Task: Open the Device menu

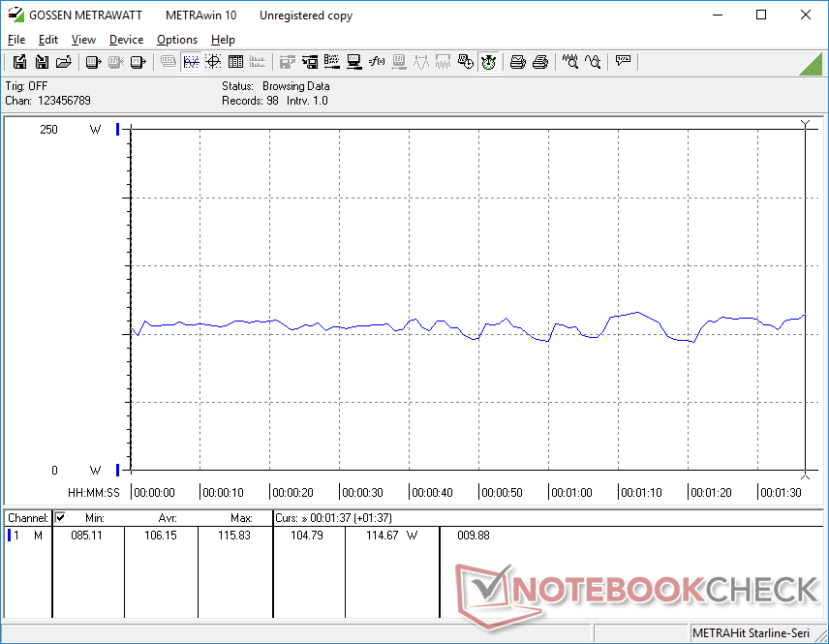Action: pos(126,40)
